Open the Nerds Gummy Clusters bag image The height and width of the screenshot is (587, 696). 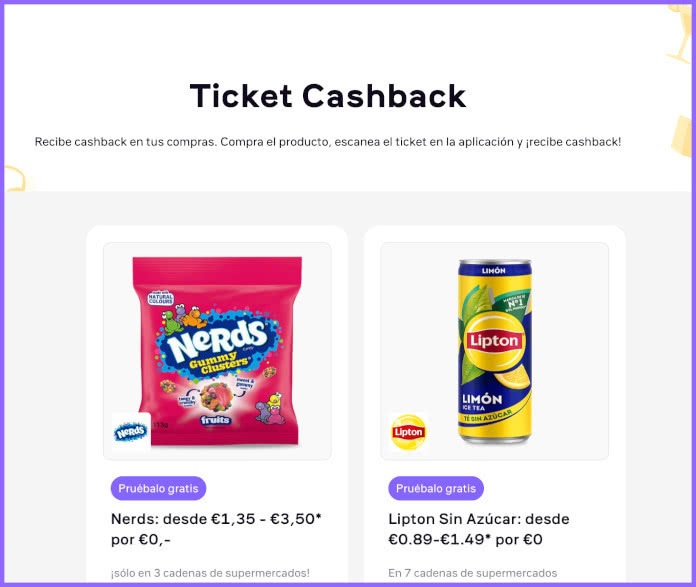point(218,351)
